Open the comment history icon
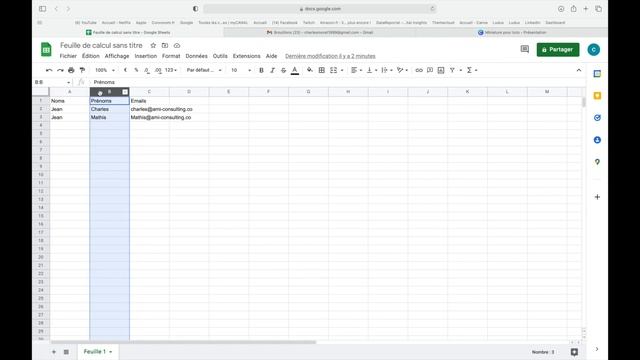 [x=524, y=49]
